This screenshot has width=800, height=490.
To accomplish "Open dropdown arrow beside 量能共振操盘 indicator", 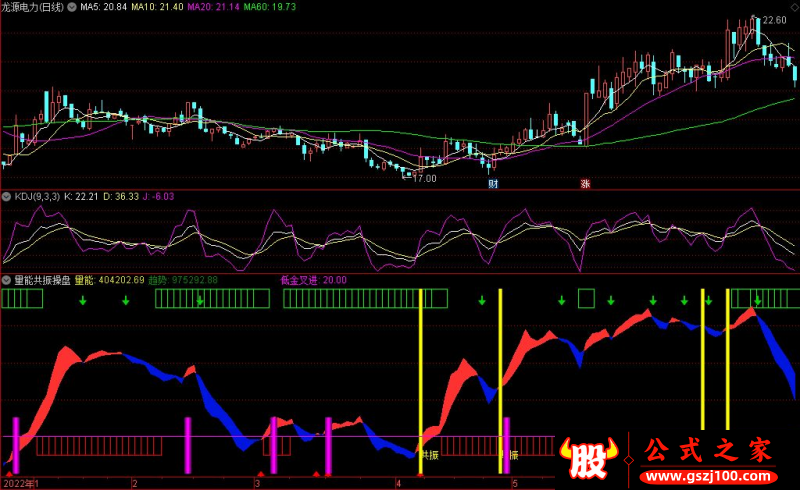I will 7,280.
